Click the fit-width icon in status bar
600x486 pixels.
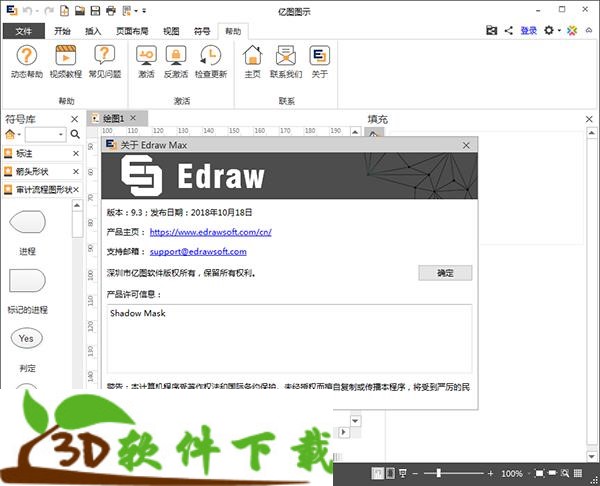[552, 473]
